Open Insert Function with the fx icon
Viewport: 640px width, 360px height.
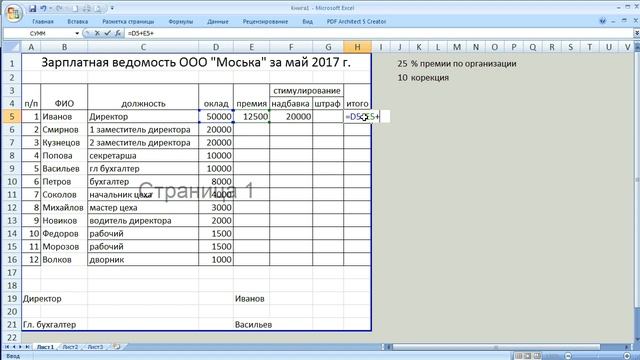[x=118, y=33]
